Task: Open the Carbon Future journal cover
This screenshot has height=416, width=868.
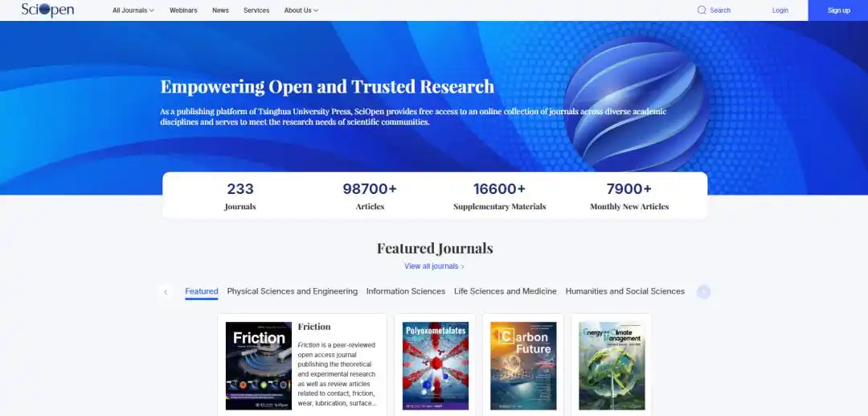Action: tap(524, 365)
